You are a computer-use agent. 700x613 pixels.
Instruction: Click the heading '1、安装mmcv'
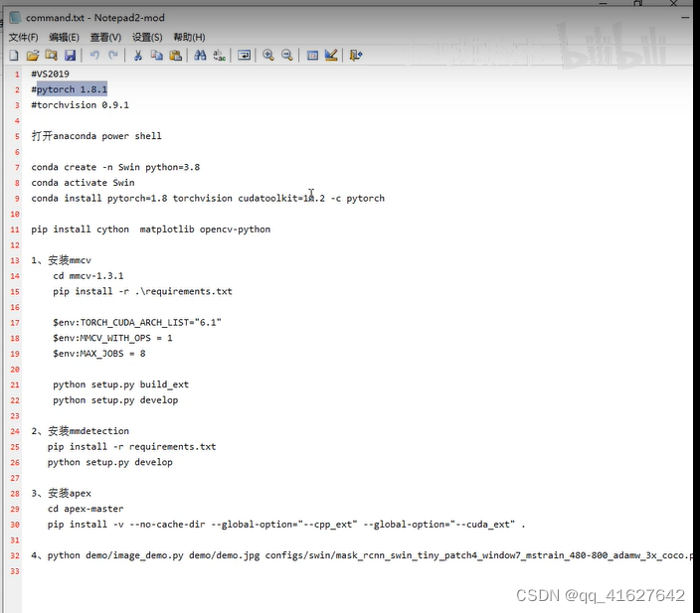coord(62,260)
